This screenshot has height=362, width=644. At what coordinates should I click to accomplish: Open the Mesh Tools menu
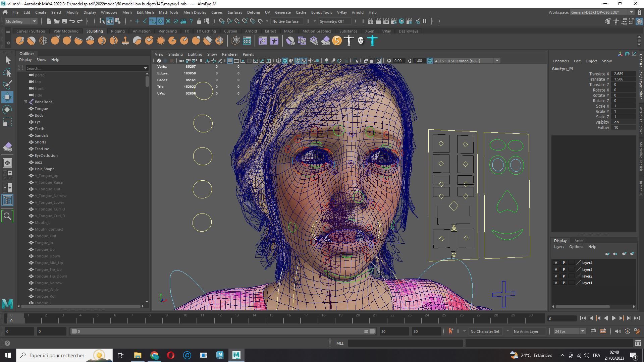168,12
